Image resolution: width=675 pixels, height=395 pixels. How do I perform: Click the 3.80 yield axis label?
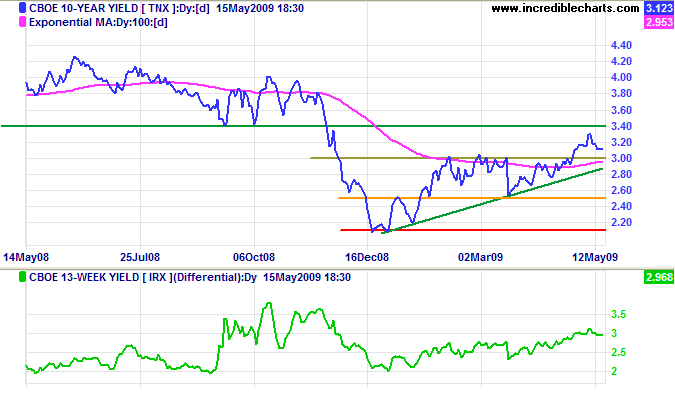[621, 93]
